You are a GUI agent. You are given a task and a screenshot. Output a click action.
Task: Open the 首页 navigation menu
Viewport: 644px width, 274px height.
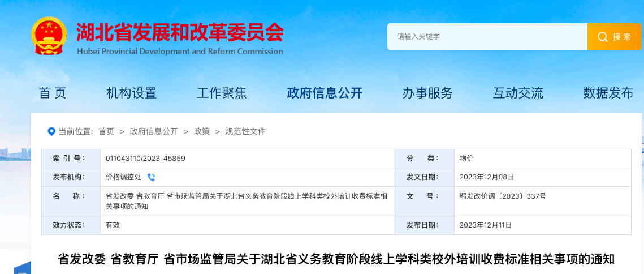53,93
